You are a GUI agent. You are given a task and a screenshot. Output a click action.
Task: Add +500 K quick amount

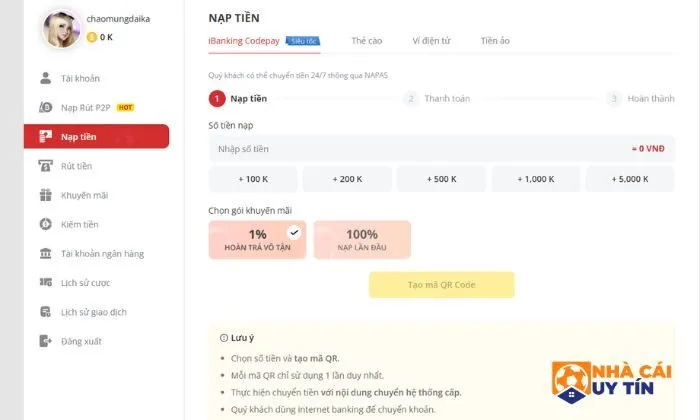pyautogui.click(x=442, y=179)
